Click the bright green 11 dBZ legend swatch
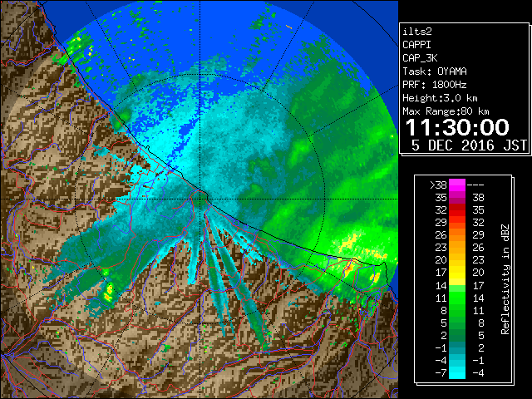The height and width of the screenshot is (399, 532). [x=457, y=298]
